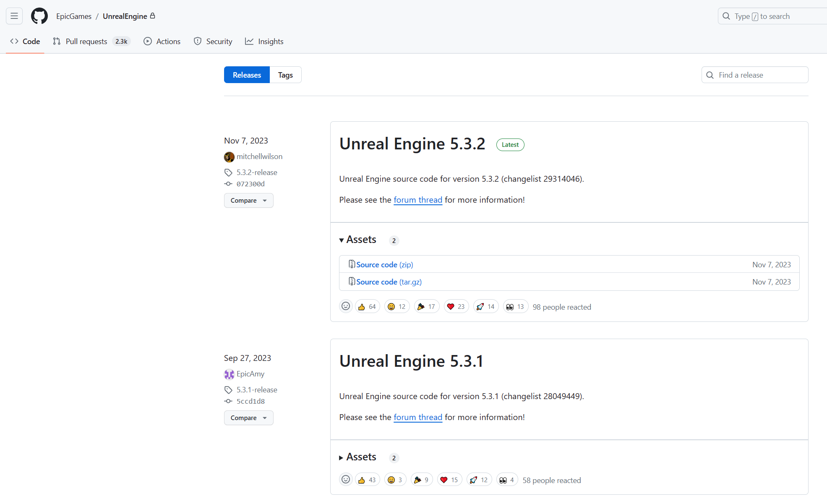Screen dimensions: 827x504
Task: Download the 5.3.2 Source code (tar.gz)
Action: click(389, 282)
